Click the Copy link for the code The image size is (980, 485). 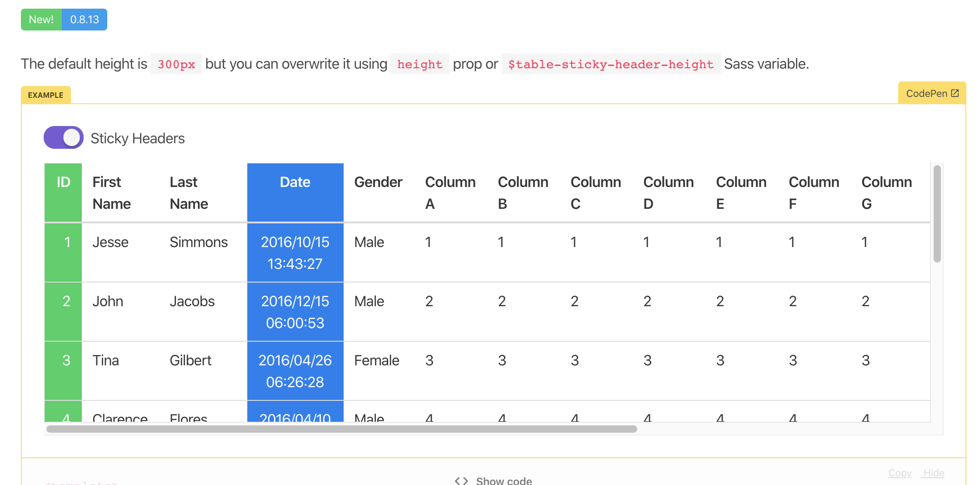pos(899,473)
